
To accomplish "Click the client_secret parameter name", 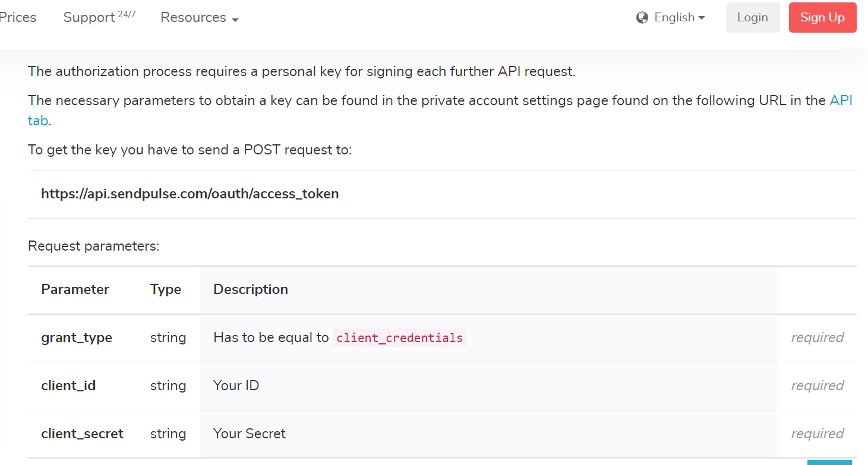I will coord(82,434).
